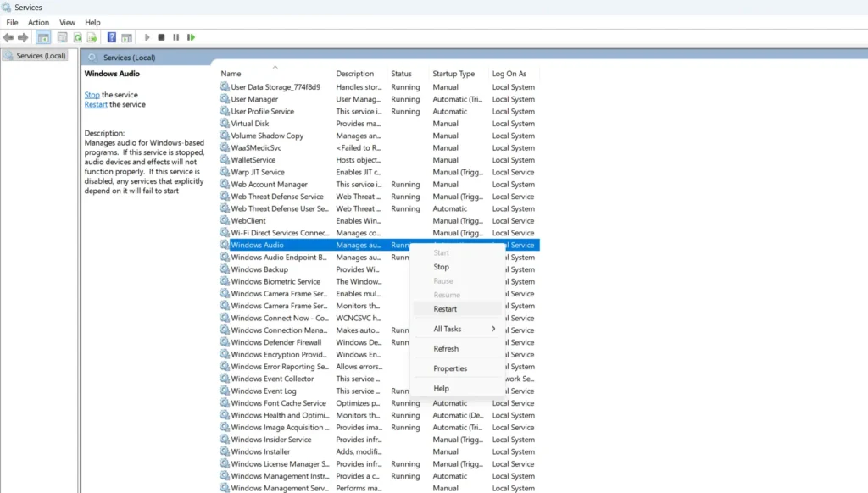868x493 pixels.
Task: Click the Export List toolbar icon
Action: 92,36
